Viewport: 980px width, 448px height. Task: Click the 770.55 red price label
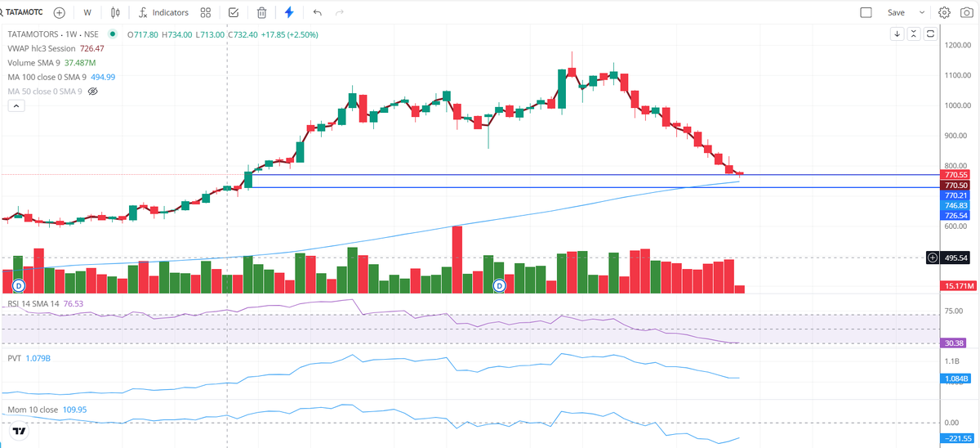pyautogui.click(x=955, y=175)
